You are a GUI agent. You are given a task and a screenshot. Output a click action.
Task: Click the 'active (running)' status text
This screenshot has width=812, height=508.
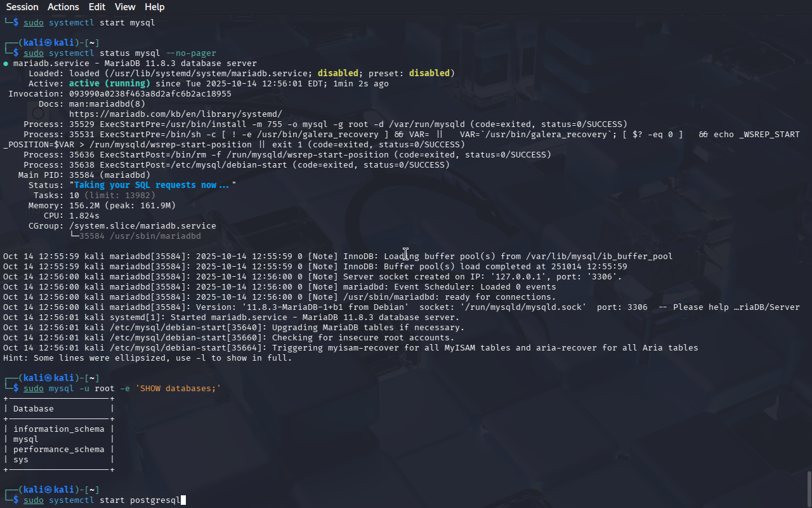tap(109, 84)
